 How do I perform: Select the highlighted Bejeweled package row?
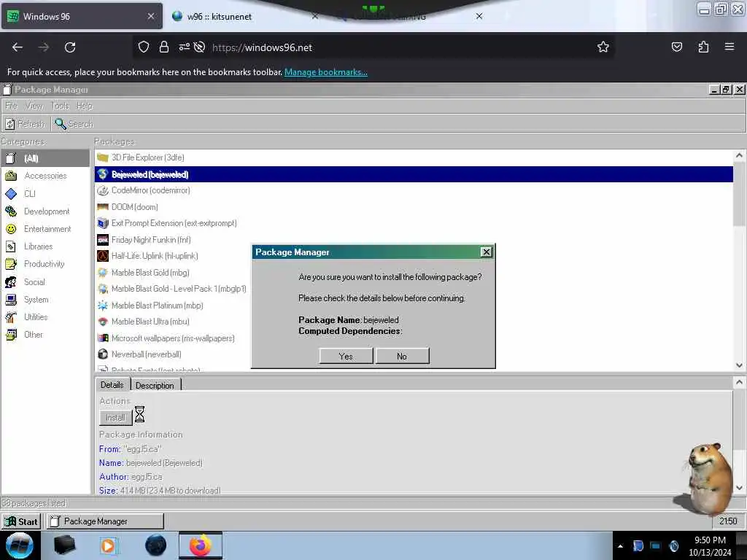pyautogui.click(x=414, y=174)
